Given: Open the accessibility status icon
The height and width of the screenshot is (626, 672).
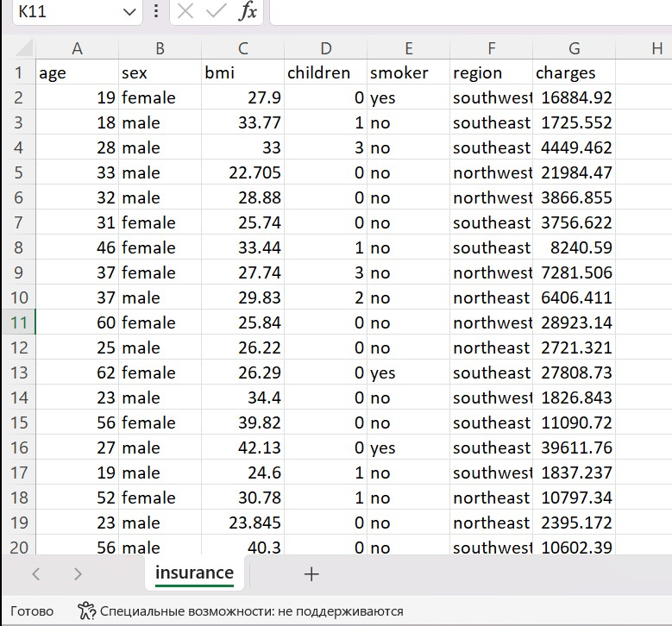Looking at the screenshot, I should [86, 611].
